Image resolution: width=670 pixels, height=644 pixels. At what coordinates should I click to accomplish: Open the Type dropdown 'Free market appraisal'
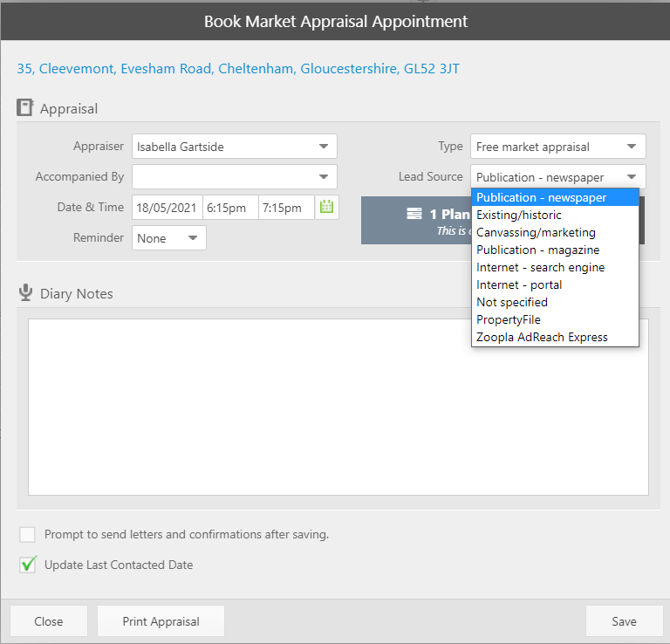tap(558, 146)
